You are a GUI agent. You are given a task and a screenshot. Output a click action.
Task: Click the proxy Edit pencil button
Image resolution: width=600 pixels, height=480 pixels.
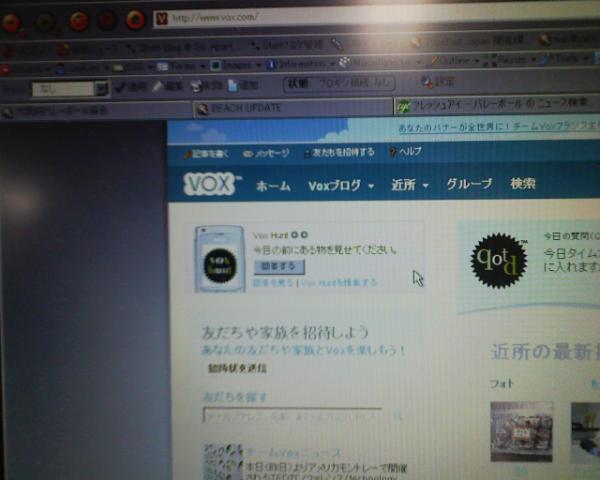coord(168,87)
